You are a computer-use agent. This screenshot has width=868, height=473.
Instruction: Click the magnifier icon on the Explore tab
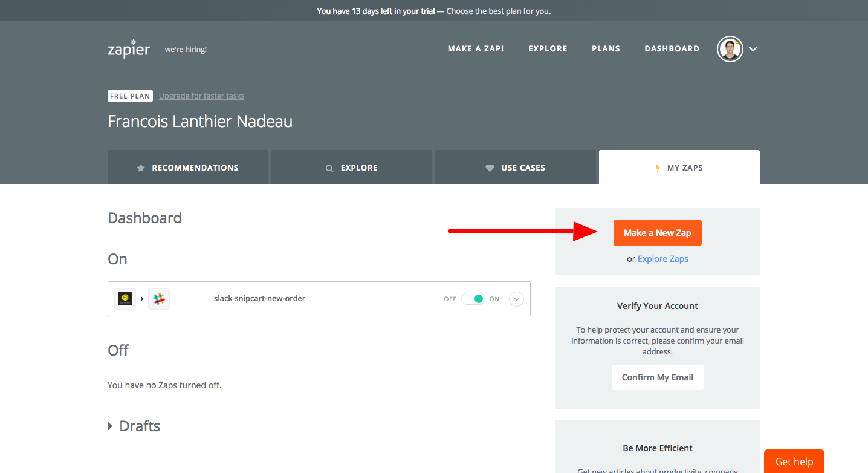tap(329, 168)
